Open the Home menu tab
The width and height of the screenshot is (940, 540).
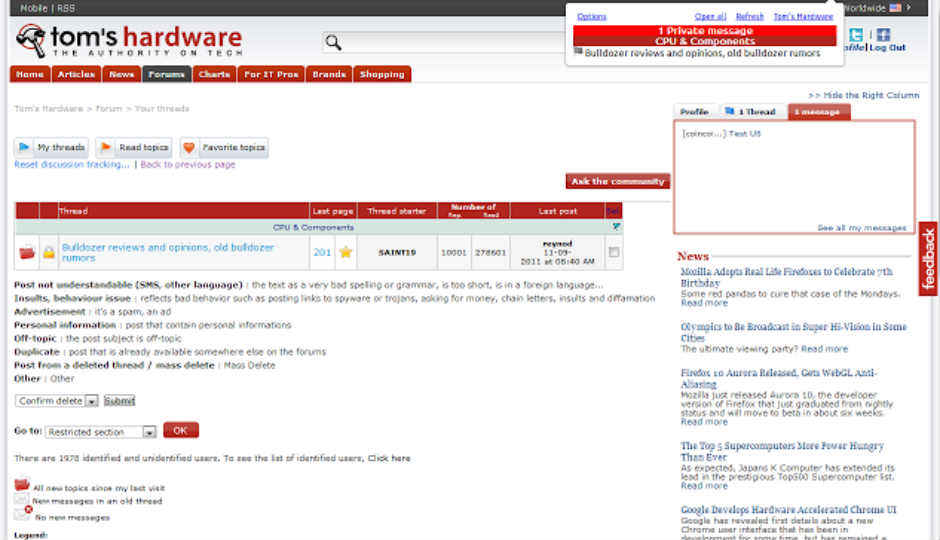point(30,74)
